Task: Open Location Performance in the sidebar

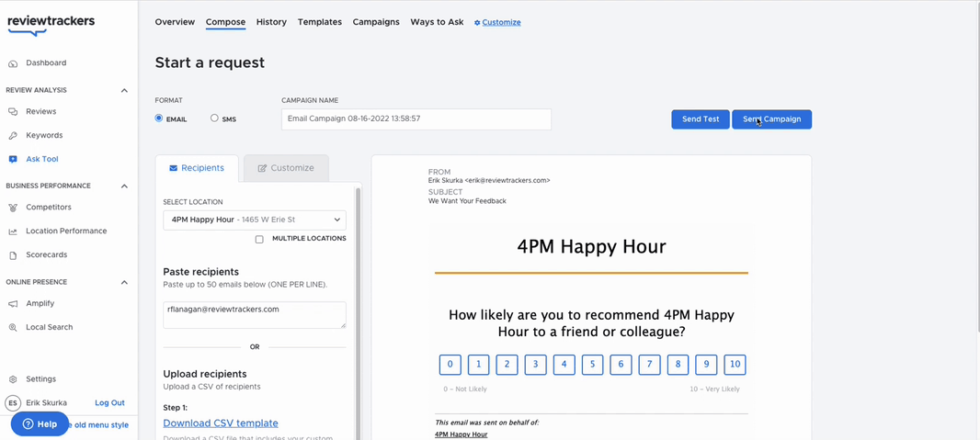Action: point(66,231)
